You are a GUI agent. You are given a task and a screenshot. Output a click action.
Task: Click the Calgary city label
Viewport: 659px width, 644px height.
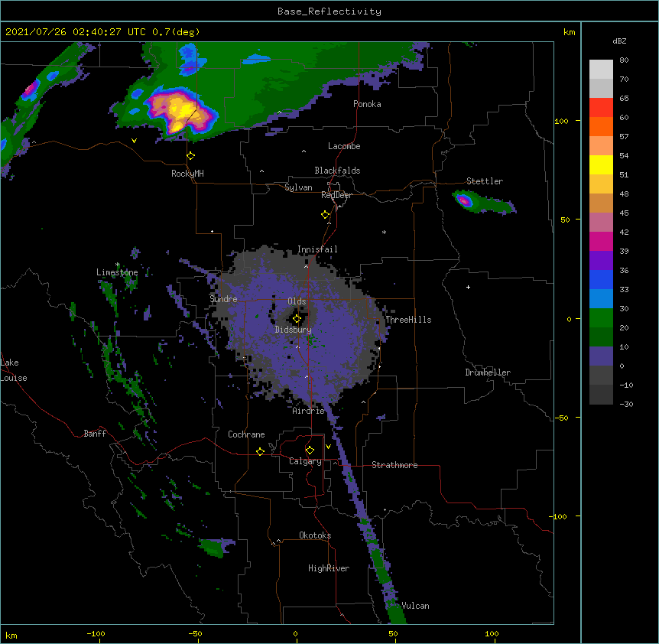pyautogui.click(x=305, y=461)
